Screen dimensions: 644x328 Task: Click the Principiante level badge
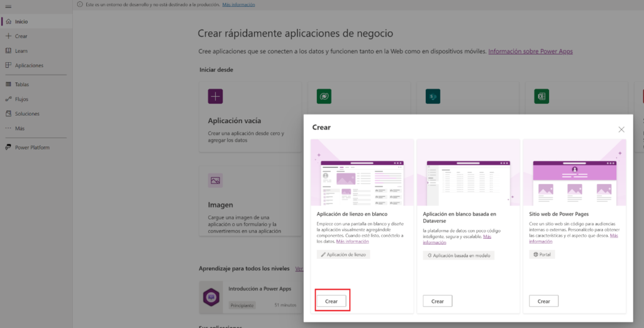pos(242,305)
